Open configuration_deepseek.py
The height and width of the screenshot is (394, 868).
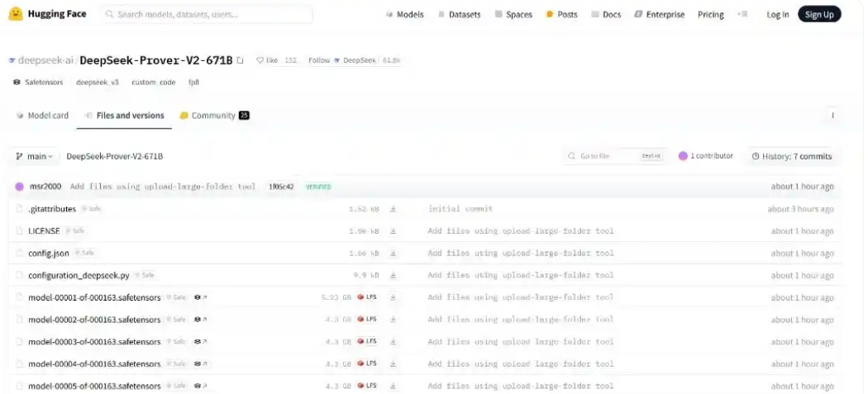coord(79,275)
